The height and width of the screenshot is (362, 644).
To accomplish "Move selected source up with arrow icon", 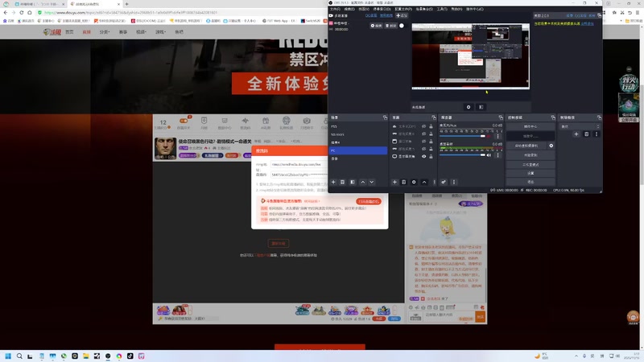I will click(x=424, y=183).
